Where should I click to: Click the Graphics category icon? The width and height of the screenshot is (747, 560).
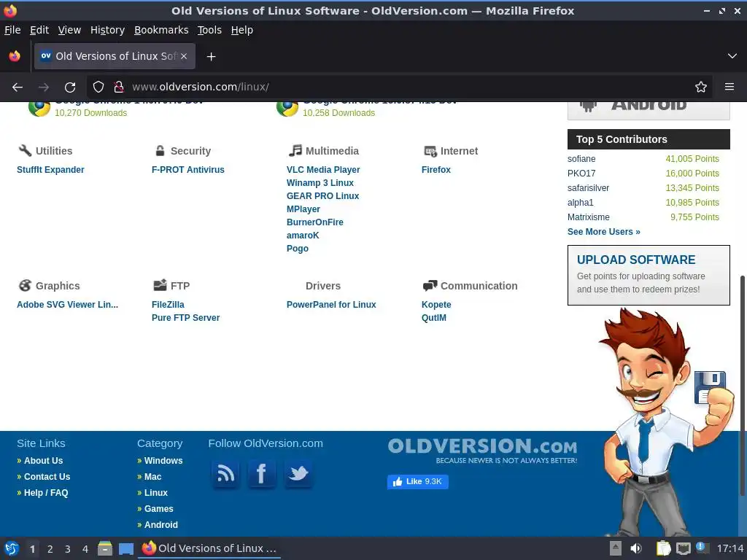25,286
